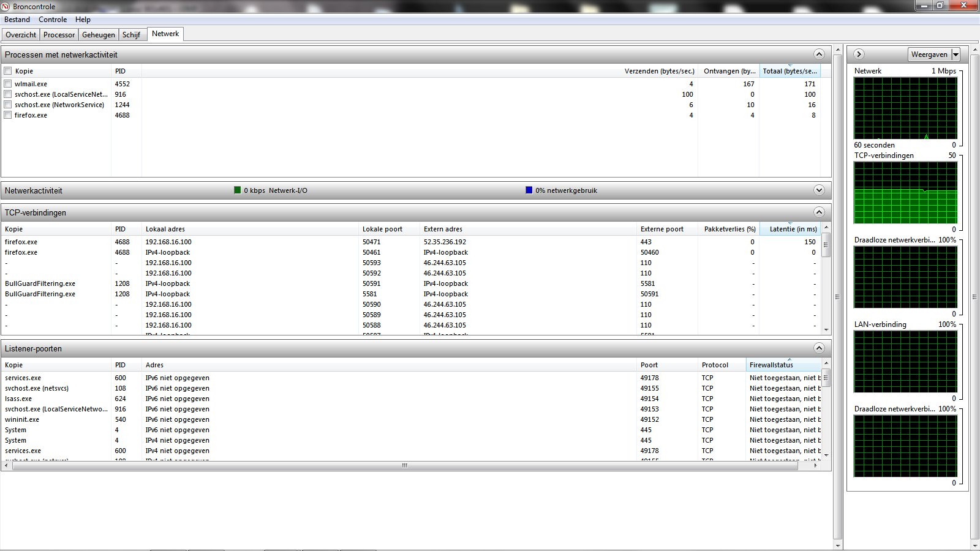Click the Weergaven button
Screen dimensions: 980x551
(929, 54)
